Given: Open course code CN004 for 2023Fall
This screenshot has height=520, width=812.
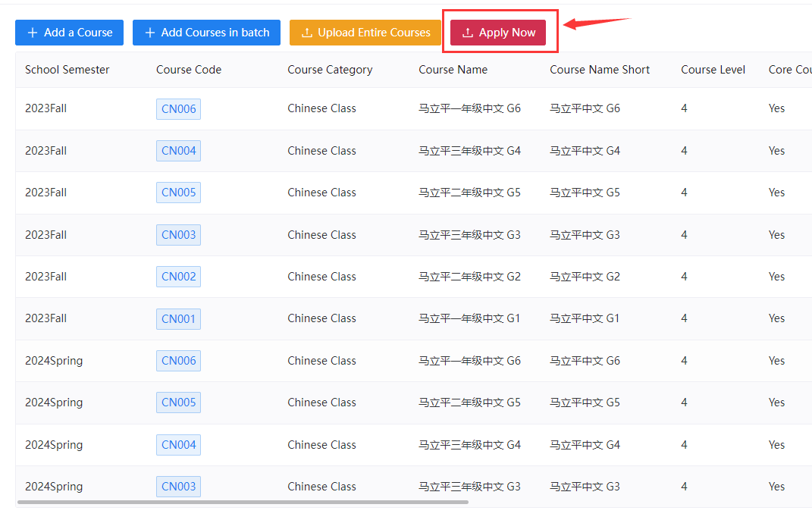Looking at the screenshot, I should point(178,151).
